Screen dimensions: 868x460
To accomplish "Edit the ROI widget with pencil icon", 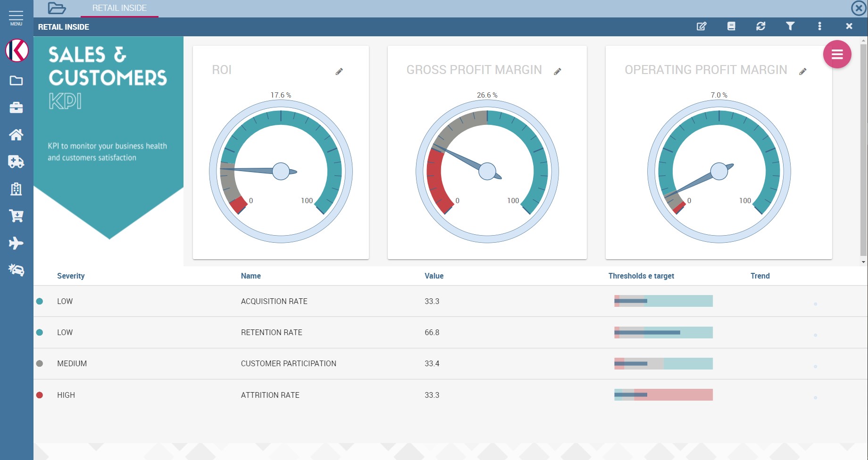I will point(339,72).
